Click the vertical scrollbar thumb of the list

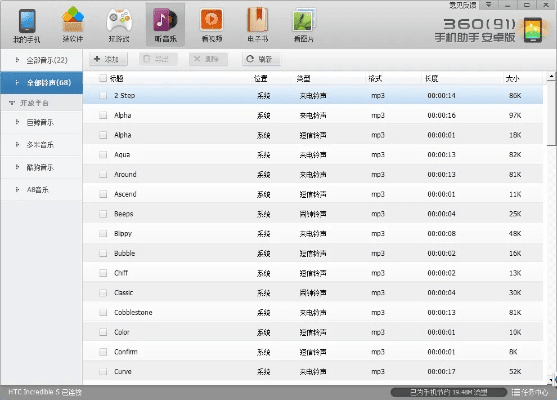[x=551, y=113]
